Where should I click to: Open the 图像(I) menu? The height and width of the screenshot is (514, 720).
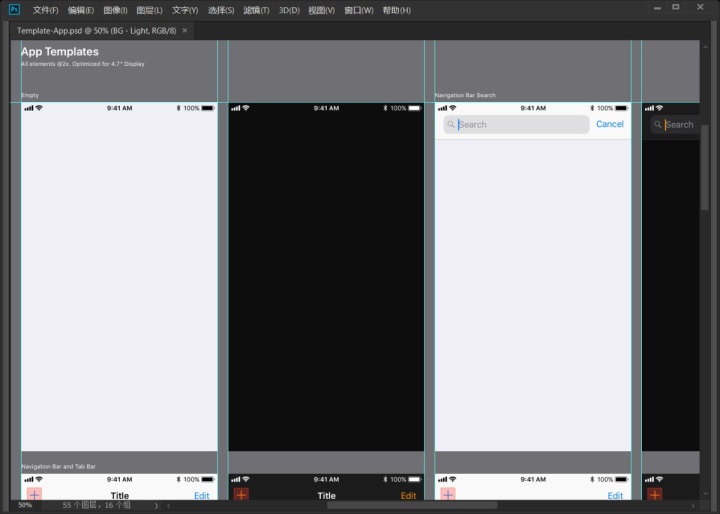(115, 10)
